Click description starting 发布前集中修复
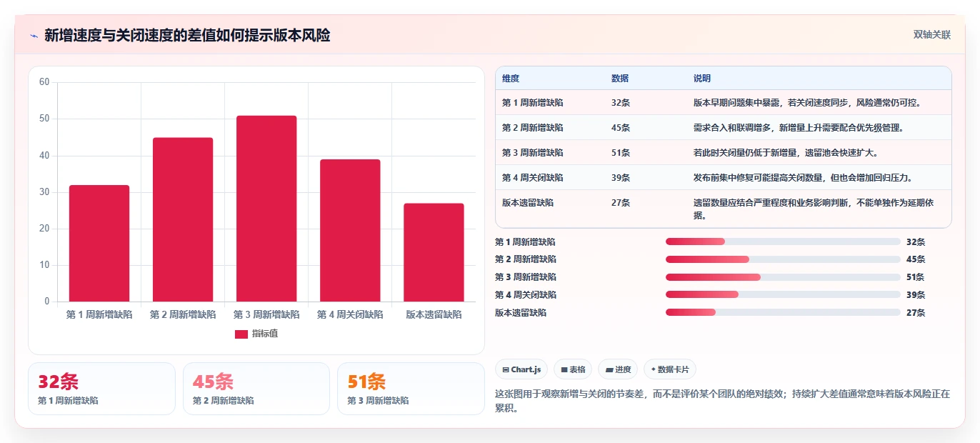980x443 pixels. point(803,178)
